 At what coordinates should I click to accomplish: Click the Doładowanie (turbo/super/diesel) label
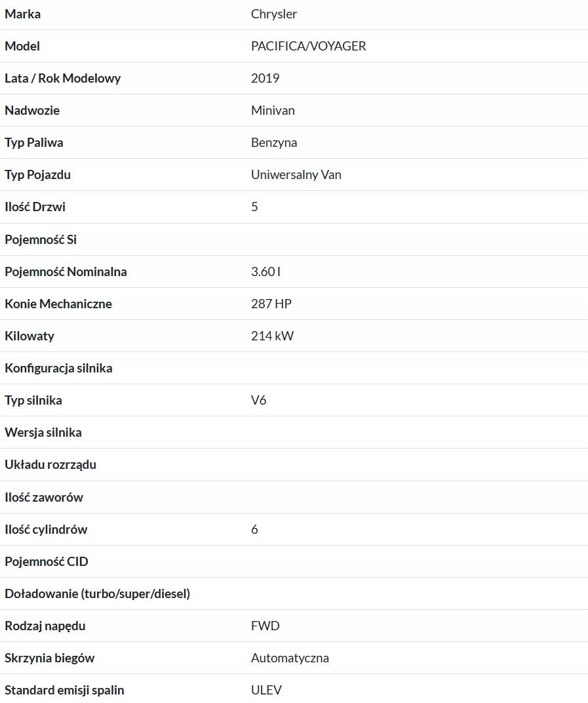(x=97, y=593)
